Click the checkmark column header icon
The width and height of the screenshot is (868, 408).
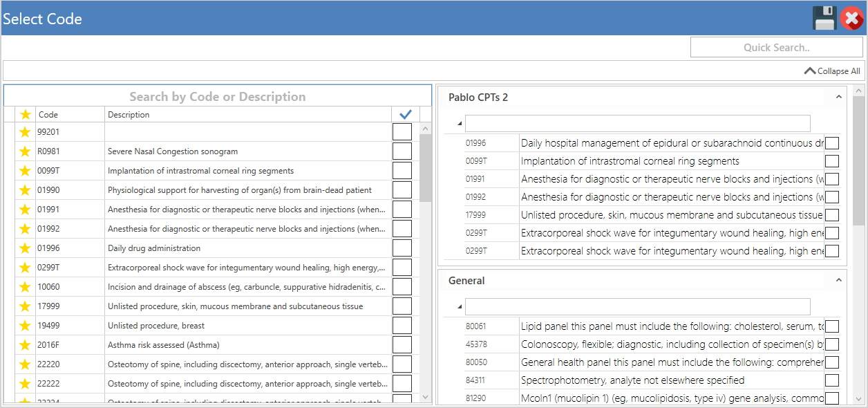tap(406, 115)
